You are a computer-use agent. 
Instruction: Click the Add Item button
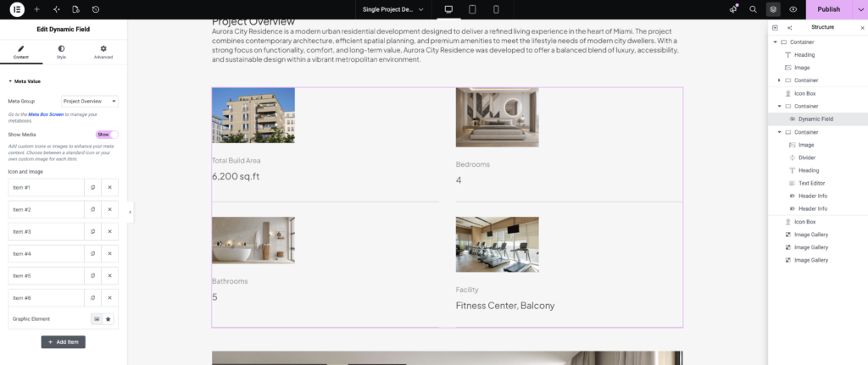tap(63, 342)
